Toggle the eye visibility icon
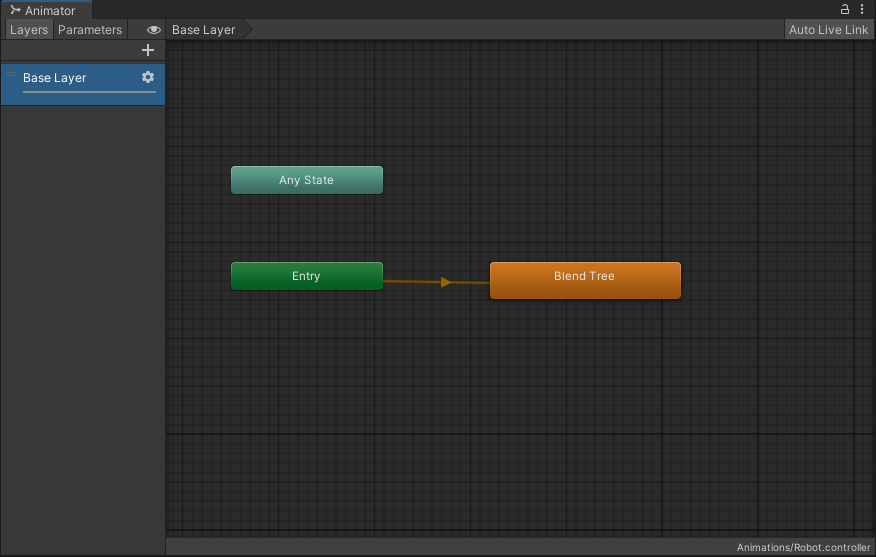 click(154, 30)
